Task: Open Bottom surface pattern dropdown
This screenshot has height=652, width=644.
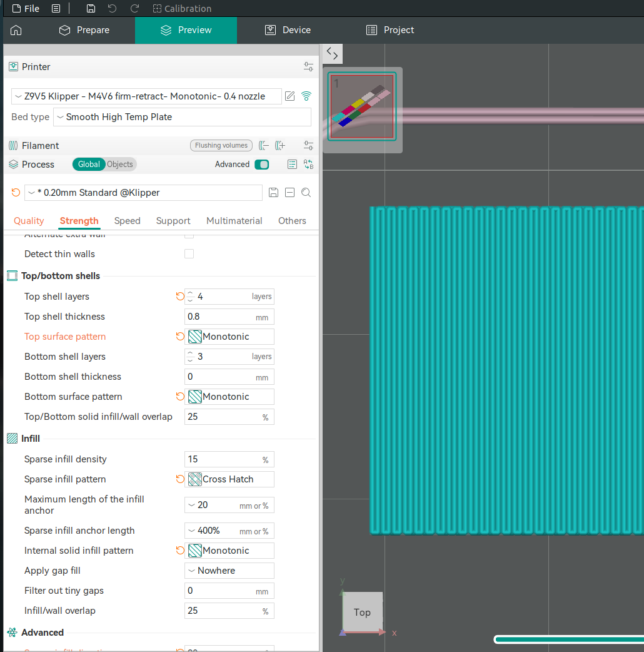Action: point(229,397)
